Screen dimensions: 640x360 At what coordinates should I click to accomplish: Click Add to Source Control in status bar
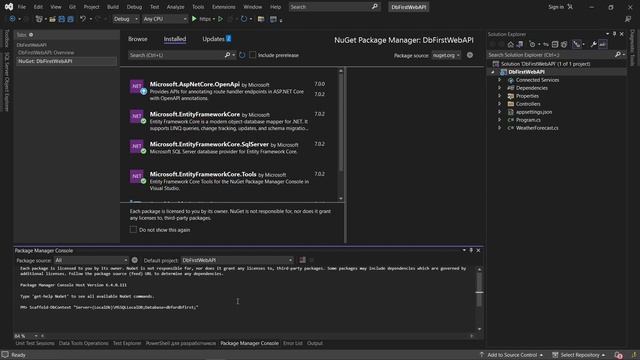pyautogui.click(x=511, y=355)
